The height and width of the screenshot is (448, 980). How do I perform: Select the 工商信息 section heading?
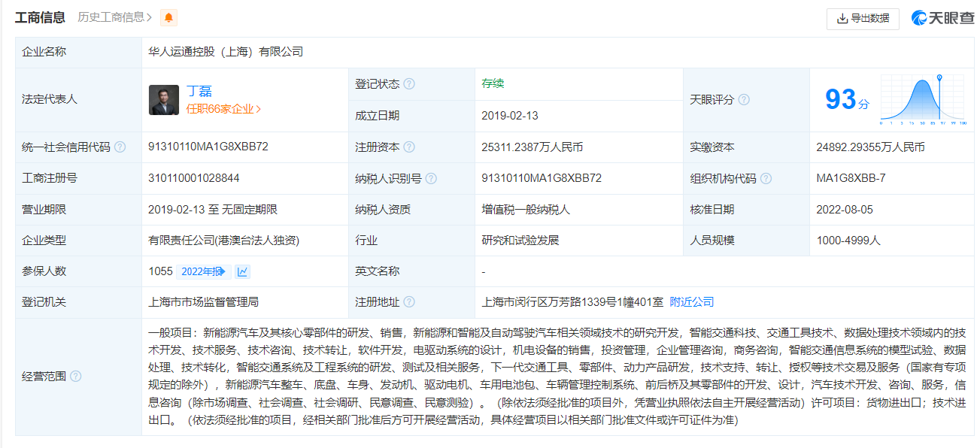pos(40,17)
